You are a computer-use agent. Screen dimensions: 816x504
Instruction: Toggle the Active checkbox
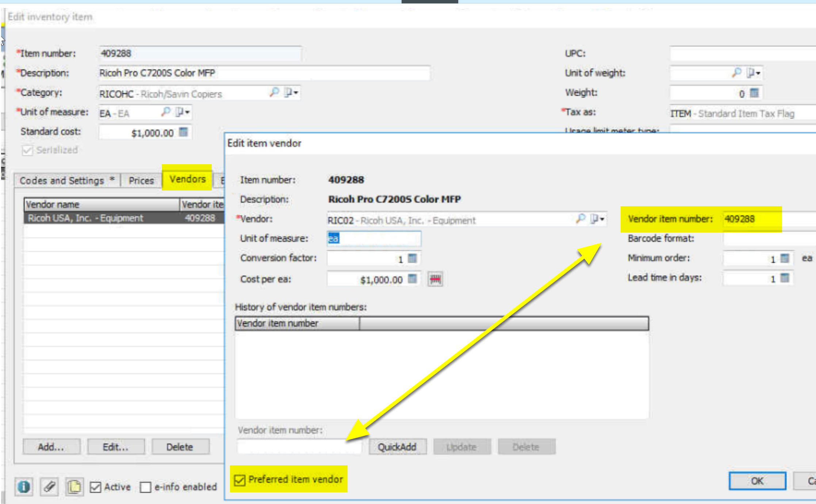(x=95, y=487)
